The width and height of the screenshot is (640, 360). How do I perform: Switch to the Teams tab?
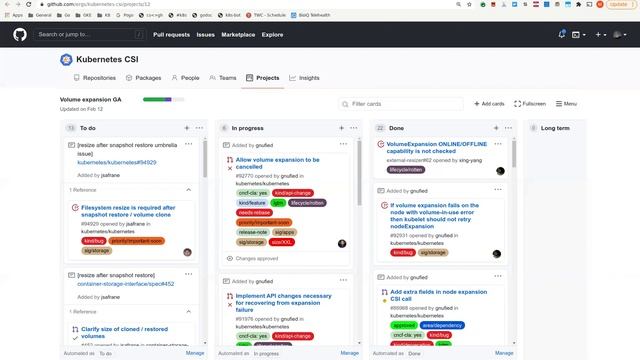tap(223, 78)
